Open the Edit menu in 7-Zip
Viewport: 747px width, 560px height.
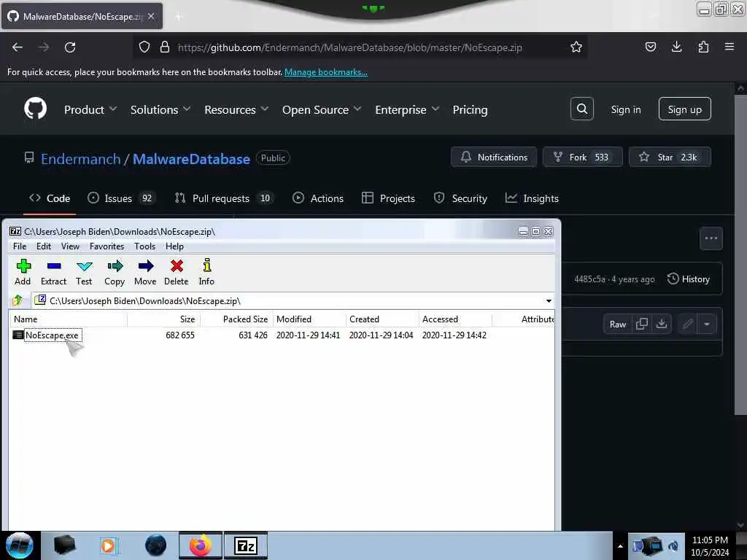43,246
